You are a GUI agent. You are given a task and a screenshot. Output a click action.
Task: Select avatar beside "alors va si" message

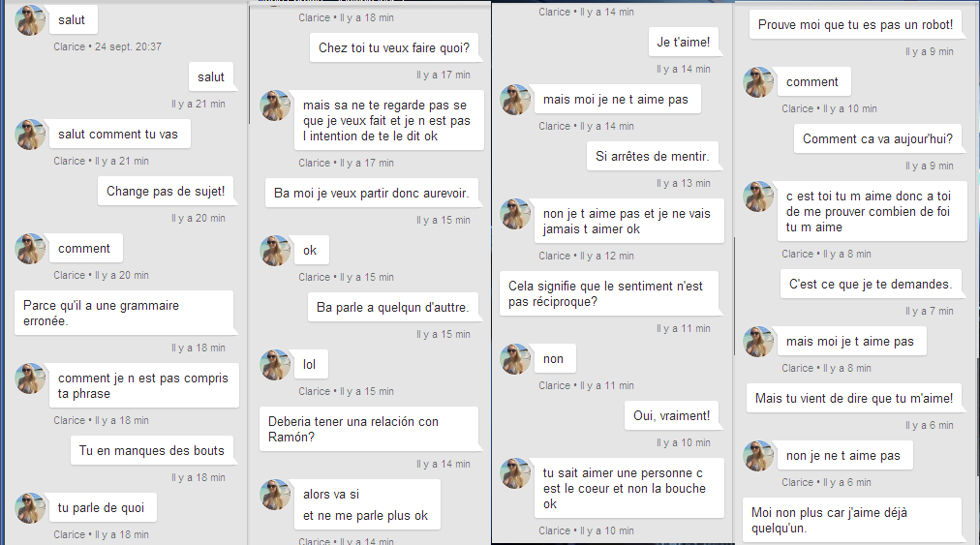click(x=275, y=495)
